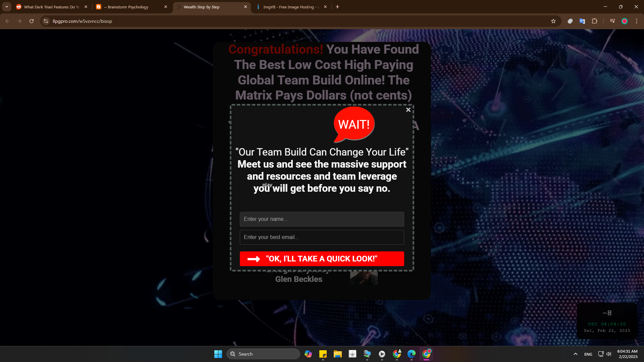Open Google Translate toolbar icon
Screen dimensions: 644x362
click(x=582, y=21)
